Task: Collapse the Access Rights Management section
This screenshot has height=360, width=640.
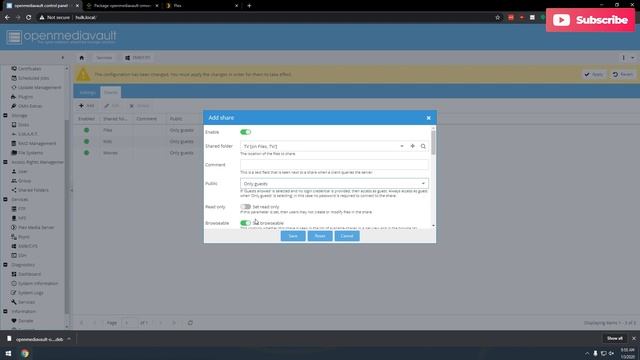Action: [x=5, y=162]
